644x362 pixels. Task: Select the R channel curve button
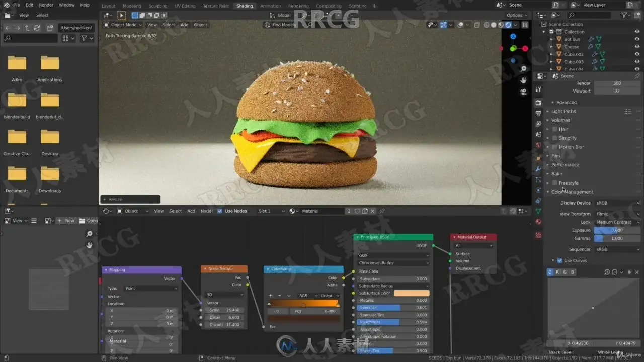(557, 272)
